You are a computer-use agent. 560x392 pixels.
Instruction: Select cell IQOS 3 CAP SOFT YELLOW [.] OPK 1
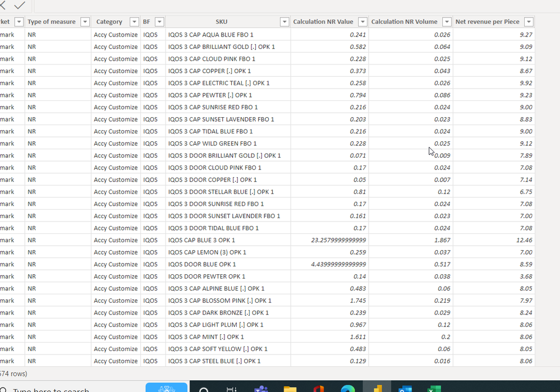click(x=228, y=349)
